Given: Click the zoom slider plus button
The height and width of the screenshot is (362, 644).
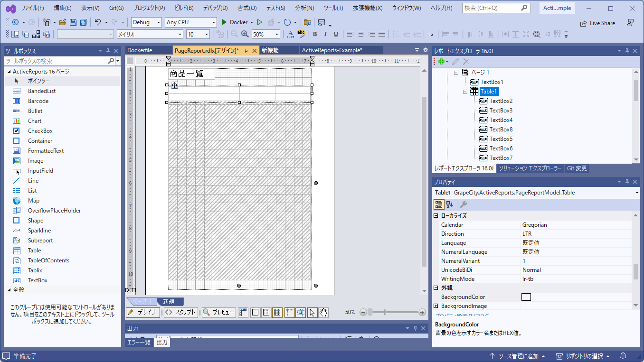Looking at the screenshot, I should [x=422, y=312].
